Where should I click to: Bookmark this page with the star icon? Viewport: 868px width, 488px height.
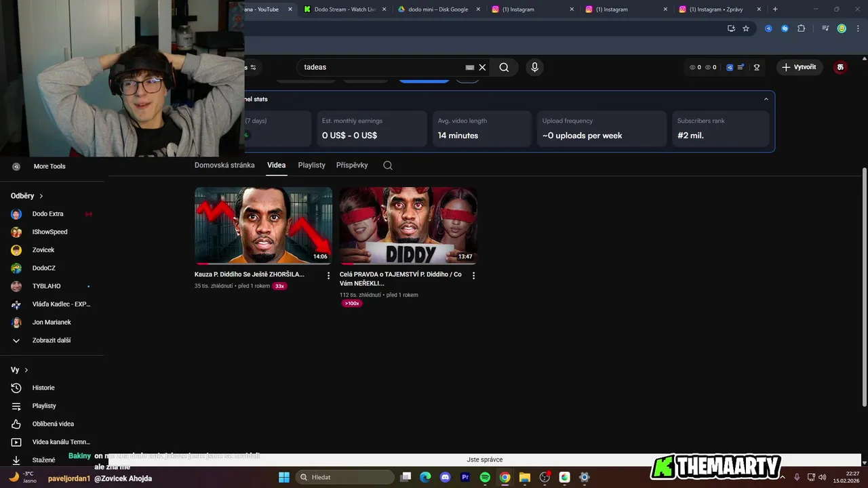coord(746,28)
